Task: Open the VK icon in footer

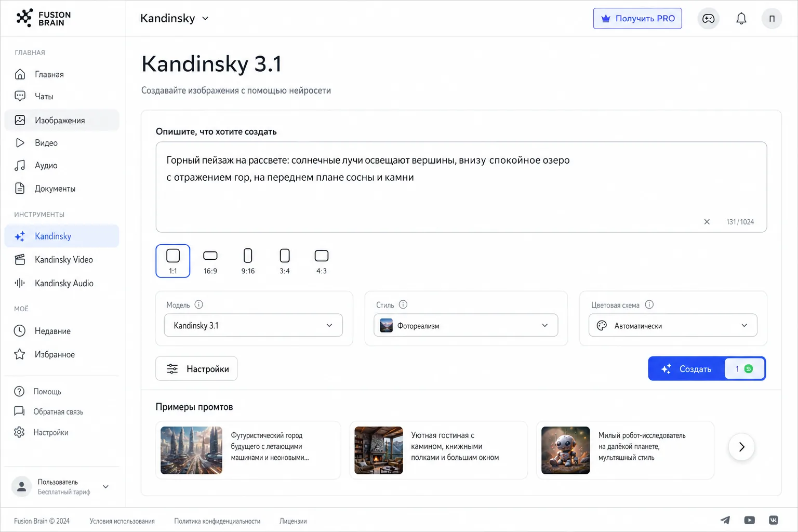Action: pyautogui.click(x=774, y=520)
